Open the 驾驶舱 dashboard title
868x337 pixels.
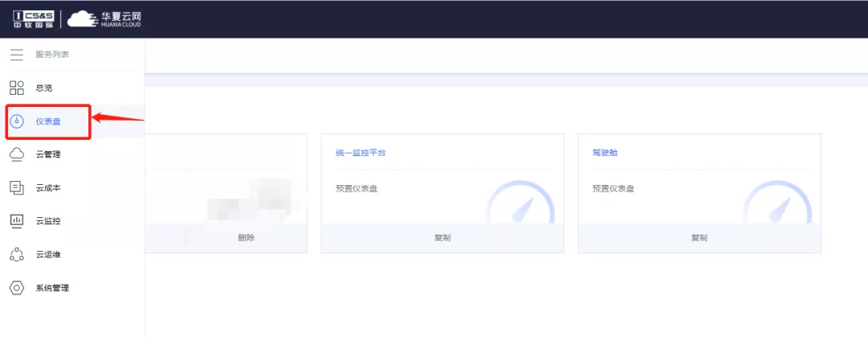click(605, 153)
